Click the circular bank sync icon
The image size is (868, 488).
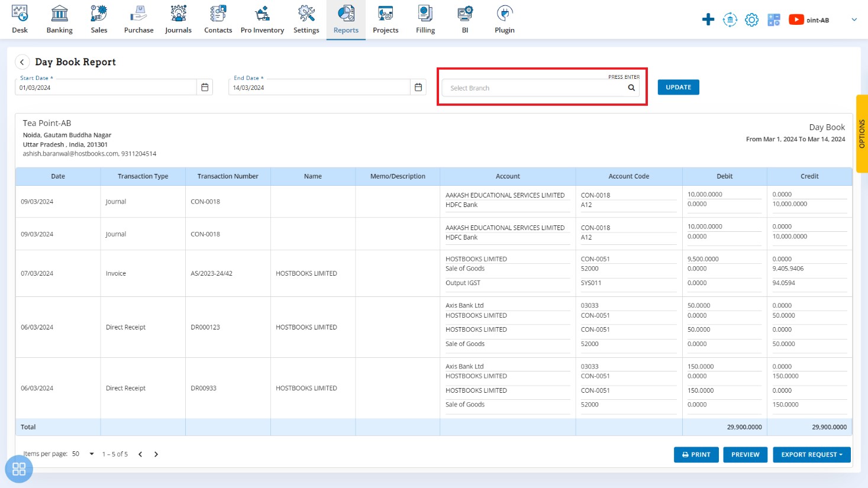pos(730,20)
